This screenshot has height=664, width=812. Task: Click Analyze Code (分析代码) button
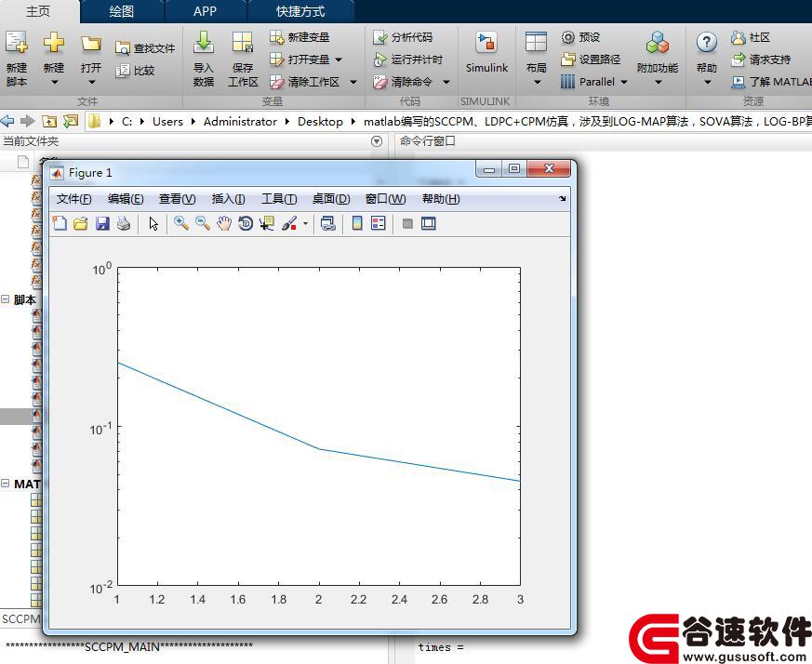pyautogui.click(x=403, y=37)
